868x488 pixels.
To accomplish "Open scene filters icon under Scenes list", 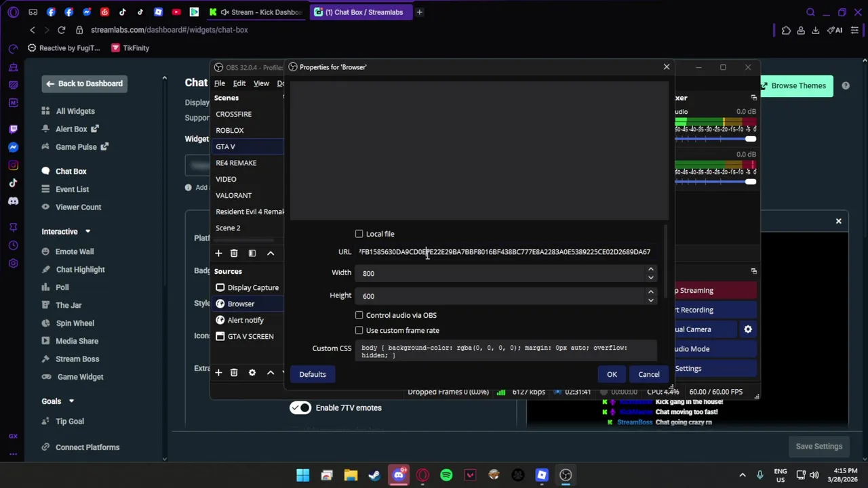I will click(252, 253).
